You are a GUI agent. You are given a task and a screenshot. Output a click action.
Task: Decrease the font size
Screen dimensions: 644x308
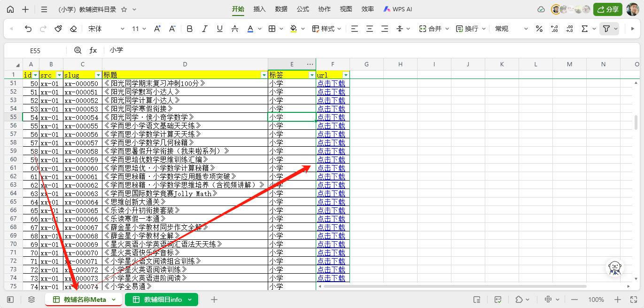pyautogui.click(x=172, y=29)
